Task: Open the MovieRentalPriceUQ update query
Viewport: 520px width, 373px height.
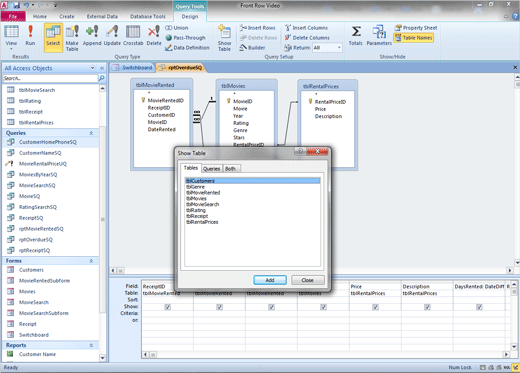Action: 43,164
